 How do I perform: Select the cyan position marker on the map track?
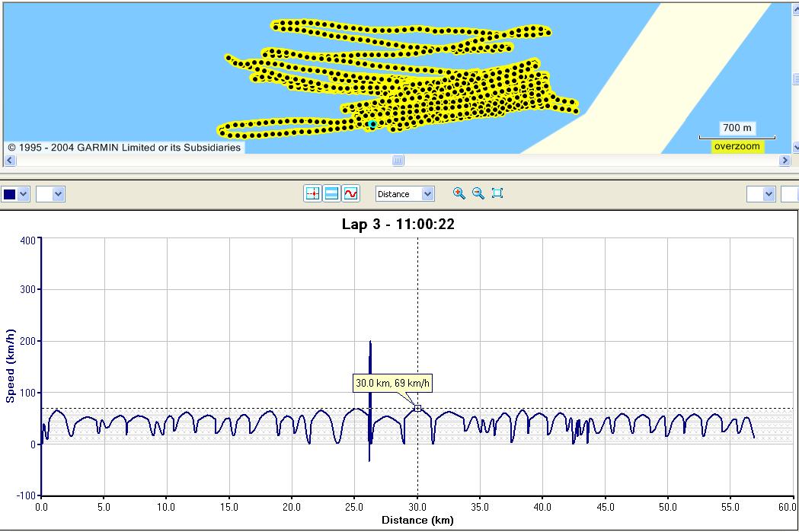[x=372, y=124]
